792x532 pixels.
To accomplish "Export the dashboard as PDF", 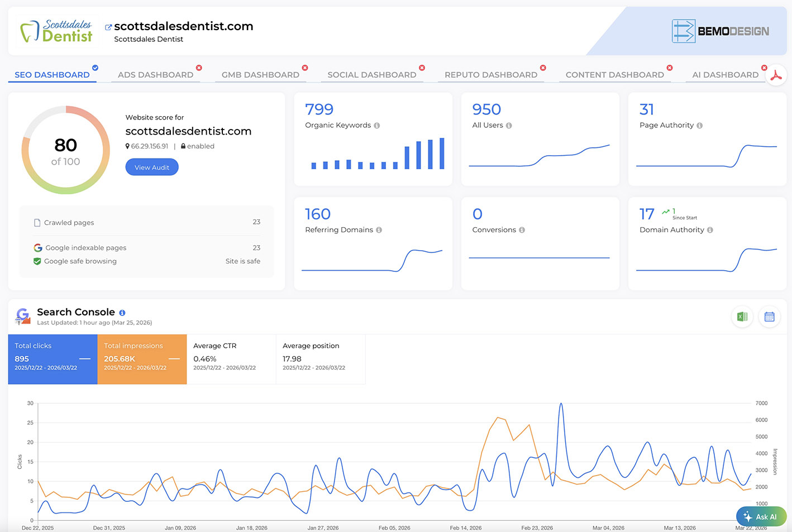I will [776, 75].
